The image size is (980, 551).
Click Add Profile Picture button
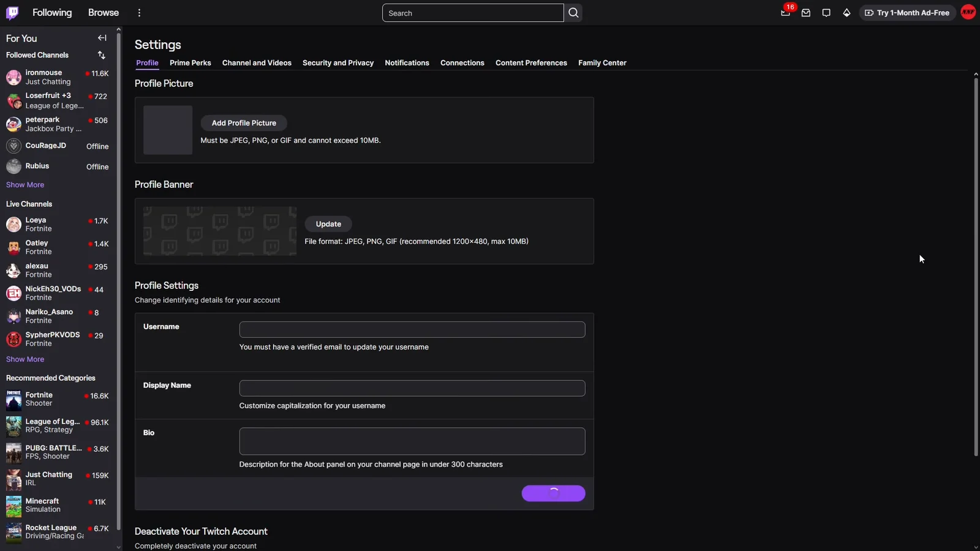[x=244, y=123]
